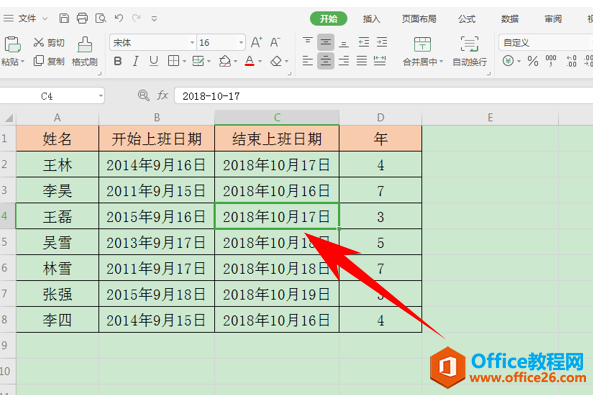The image size is (593, 395).
Task: Open number format dropdown (自定义)
Action: pos(546,42)
